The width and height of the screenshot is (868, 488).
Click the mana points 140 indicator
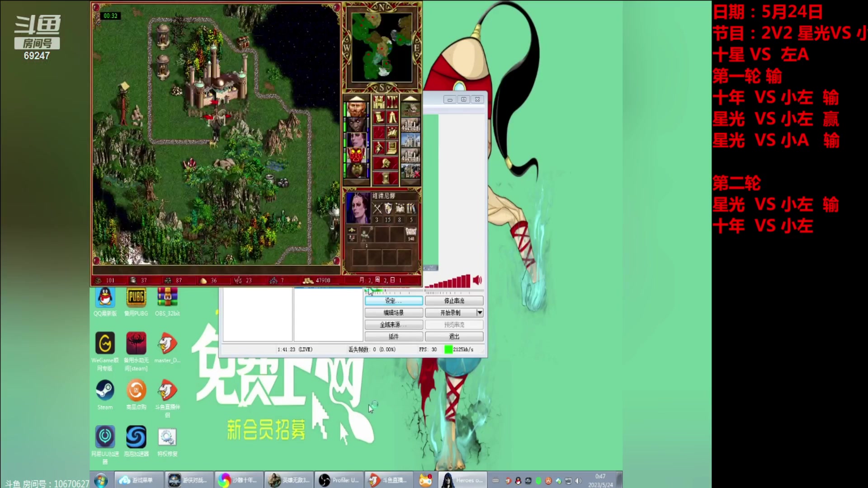[x=411, y=235]
